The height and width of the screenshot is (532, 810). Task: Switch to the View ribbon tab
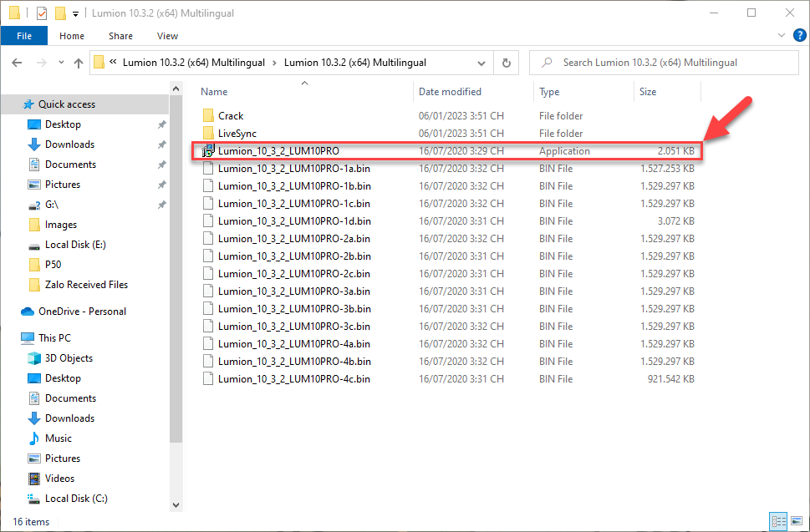tap(167, 36)
